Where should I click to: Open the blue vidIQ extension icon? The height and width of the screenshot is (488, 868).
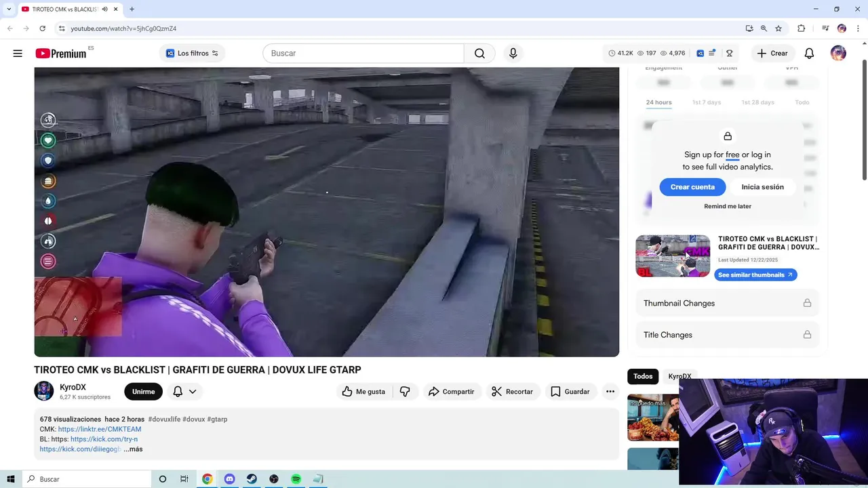(x=701, y=53)
